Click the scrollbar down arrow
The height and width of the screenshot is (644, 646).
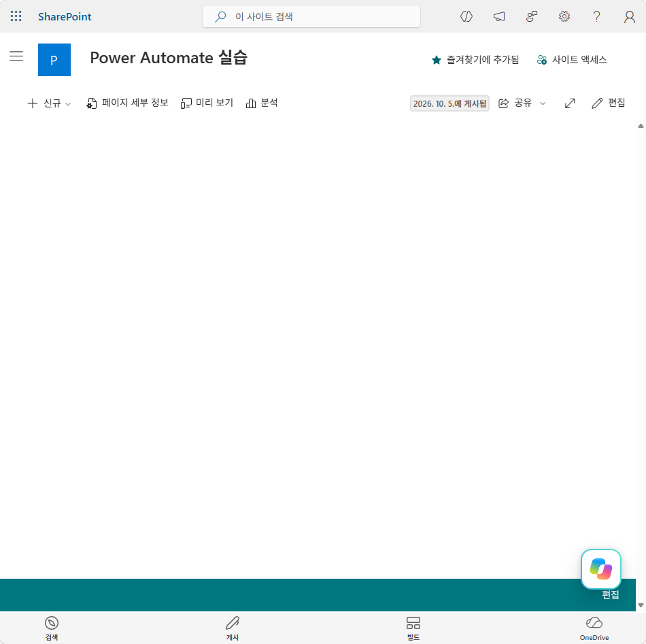coord(641,605)
